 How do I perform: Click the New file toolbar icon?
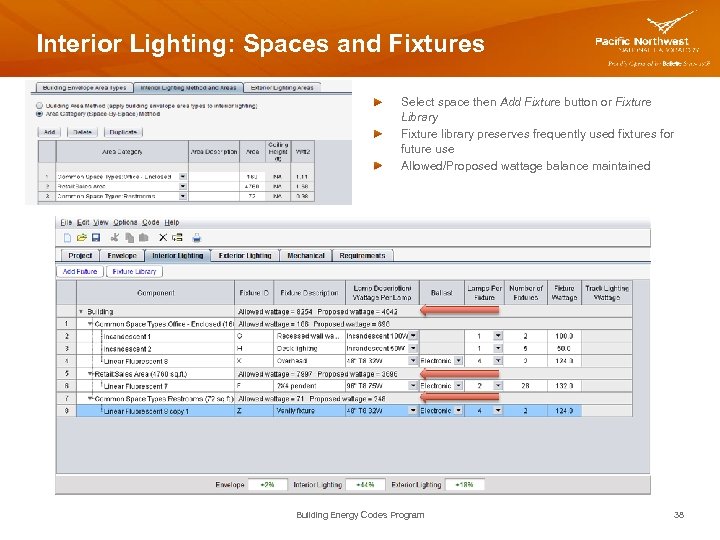(68, 237)
